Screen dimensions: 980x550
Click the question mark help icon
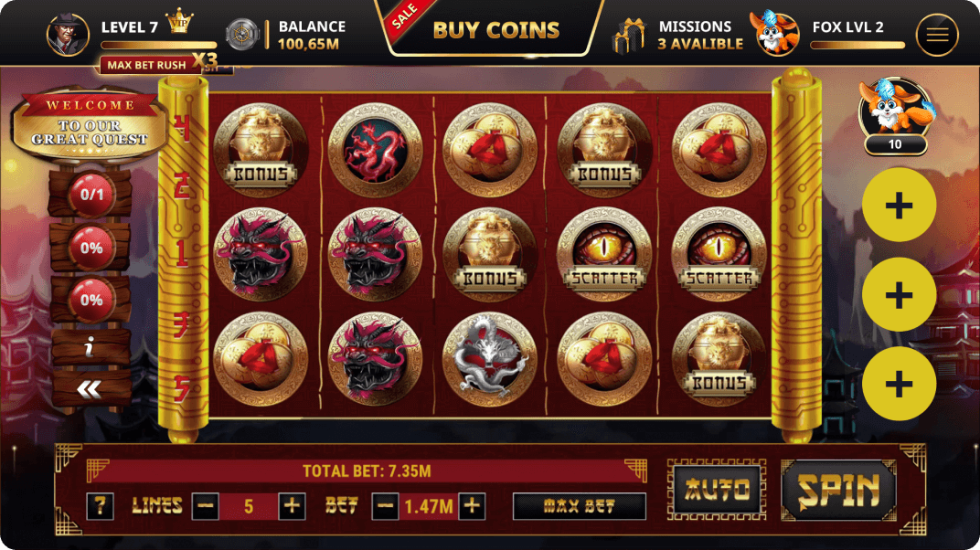coord(100,505)
